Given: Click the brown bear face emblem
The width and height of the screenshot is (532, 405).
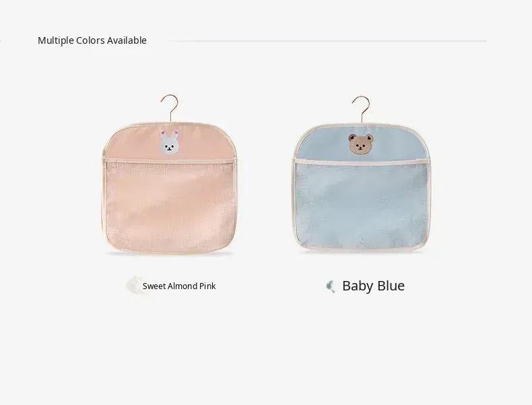Looking at the screenshot, I should click(x=361, y=144).
